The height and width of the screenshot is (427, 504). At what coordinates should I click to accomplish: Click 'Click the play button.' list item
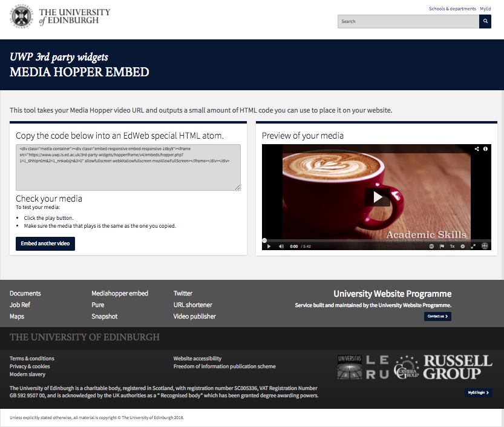pos(48,218)
